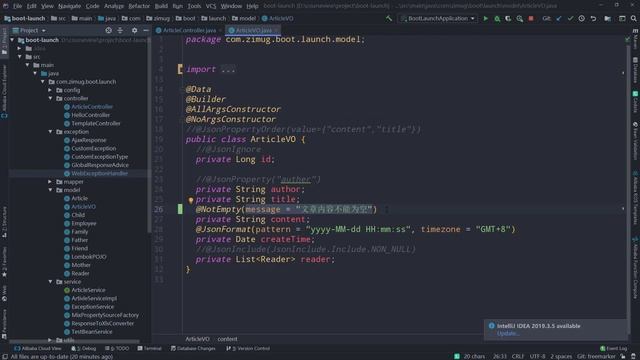Open ArticleController in the project tree
The image size is (640, 360).
[x=92, y=107]
